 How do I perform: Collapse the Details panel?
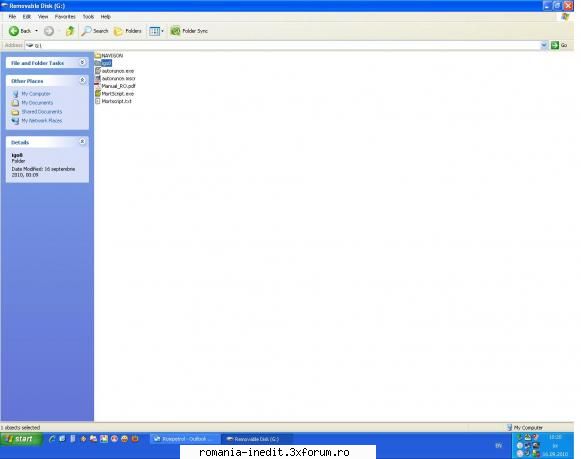click(82, 142)
